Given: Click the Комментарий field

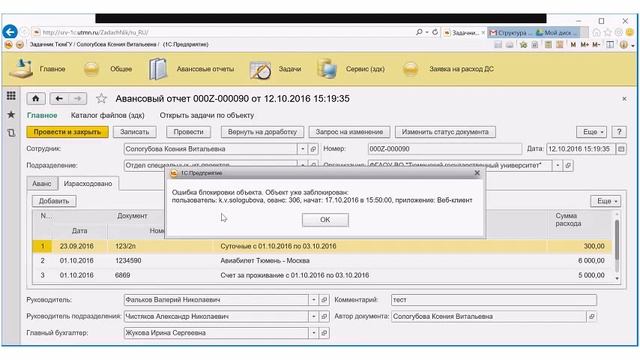Looking at the screenshot, I should (494, 300).
